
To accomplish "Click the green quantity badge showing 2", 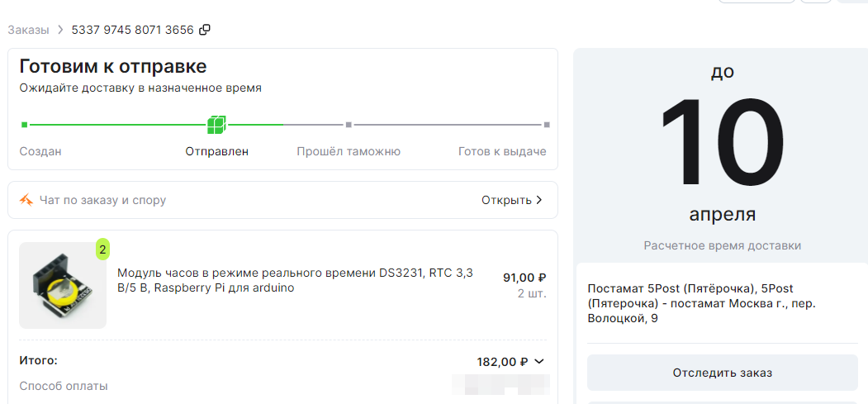I will coord(102,250).
